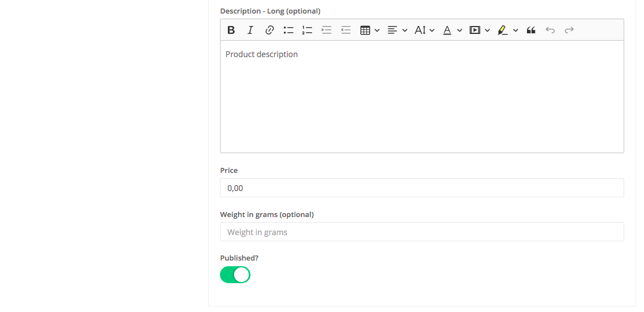The image size is (644, 312).
Task: Click the font color icon
Action: point(447,30)
